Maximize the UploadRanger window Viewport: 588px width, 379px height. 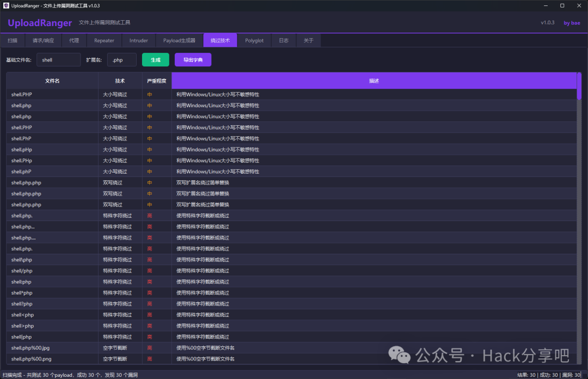pyautogui.click(x=562, y=5)
